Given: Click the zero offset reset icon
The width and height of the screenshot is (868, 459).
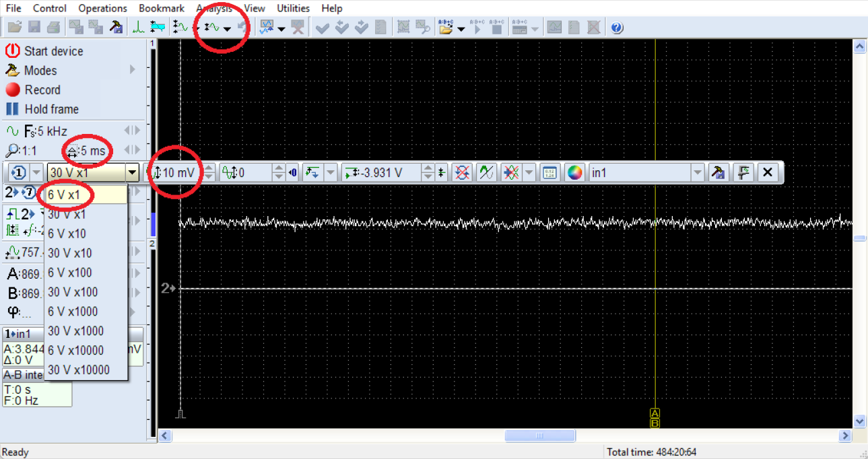Looking at the screenshot, I should (x=292, y=173).
